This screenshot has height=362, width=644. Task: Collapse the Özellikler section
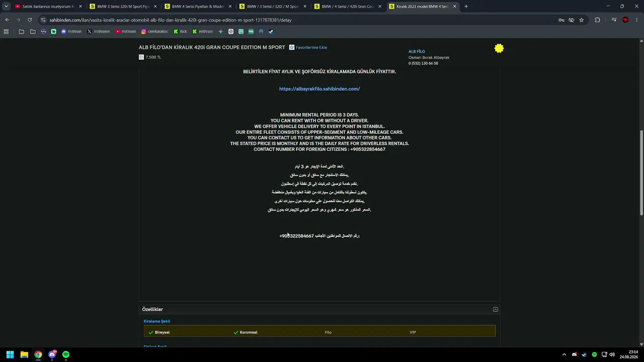(496, 309)
